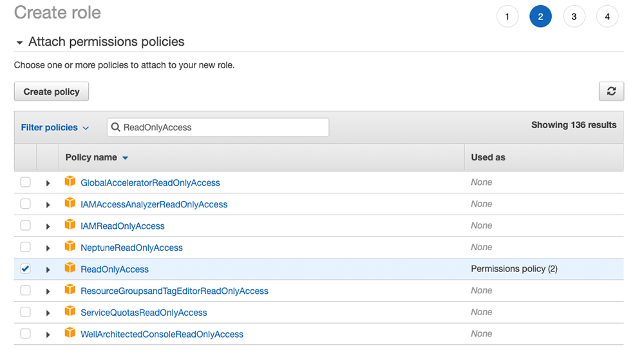
Task: Click the policy box icon beside ServiceQuotasReadOnlyAccess
Action: [70, 311]
